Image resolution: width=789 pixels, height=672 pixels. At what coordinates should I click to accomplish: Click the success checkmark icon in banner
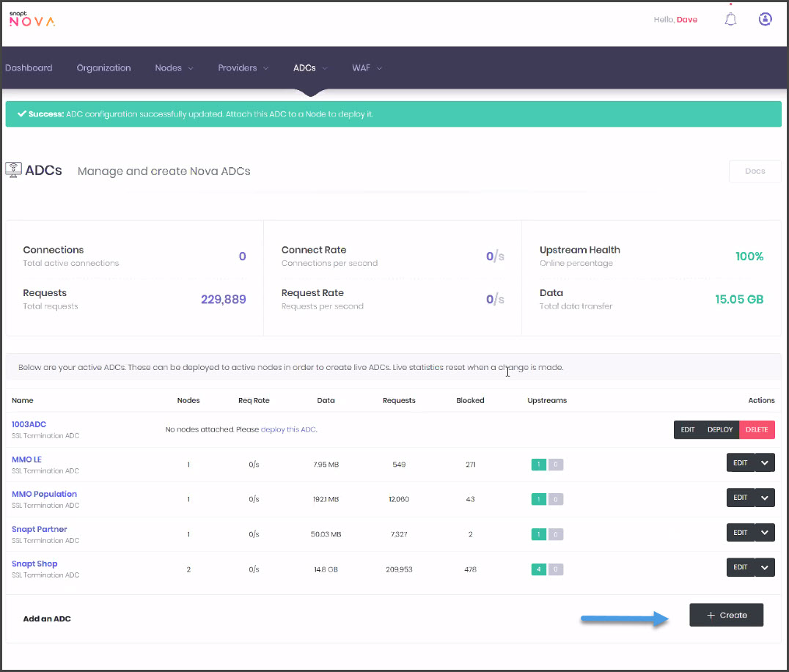click(x=22, y=114)
